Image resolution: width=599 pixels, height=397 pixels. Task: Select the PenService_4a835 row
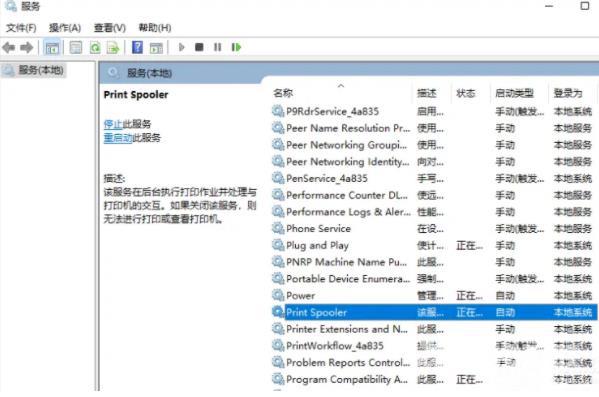tap(434, 178)
